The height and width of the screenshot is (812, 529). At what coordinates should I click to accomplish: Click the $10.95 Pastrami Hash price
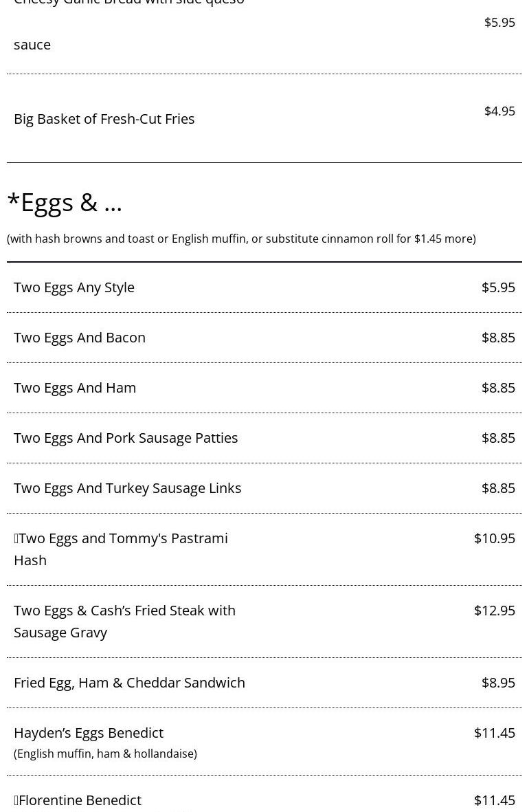click(x=494, y=538)
